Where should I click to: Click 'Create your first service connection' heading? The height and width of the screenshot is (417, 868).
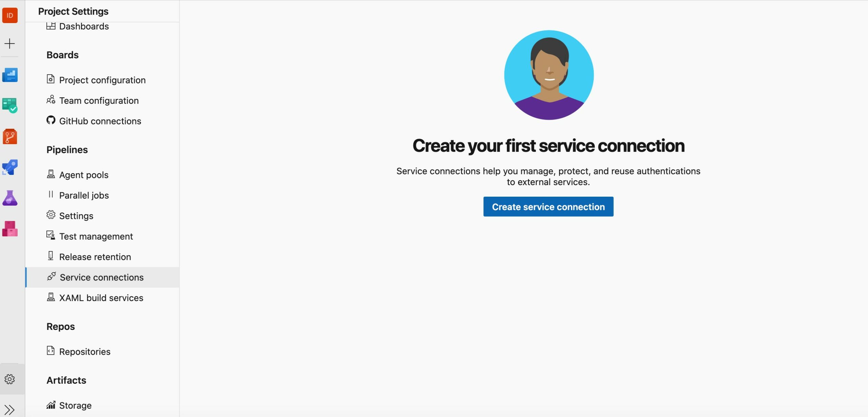549,146
